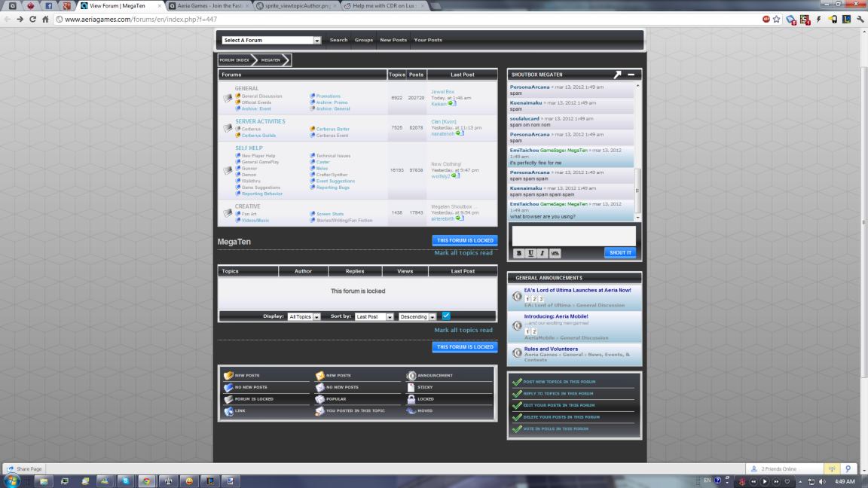Reload the page in the browser

pos(32,19)
